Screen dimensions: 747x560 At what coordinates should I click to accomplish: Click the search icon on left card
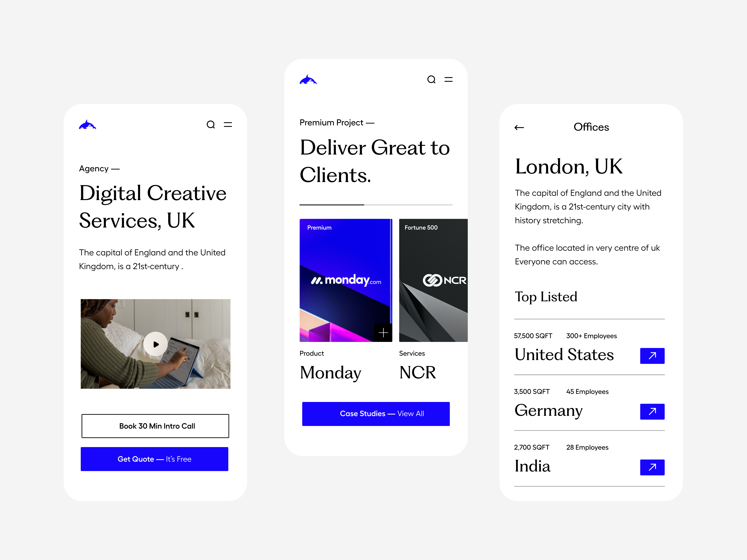click(x=211, y=125)
